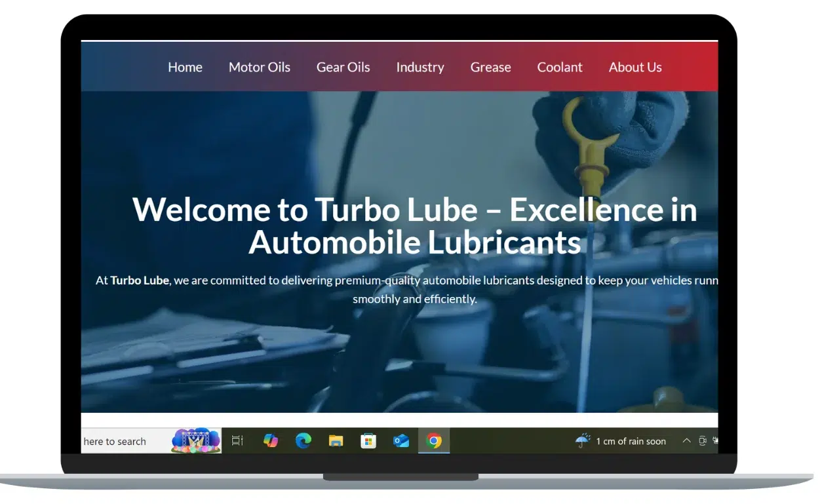Open Outlook mail from taskbar
This screenshot has height=504, width=839.
(x=401, y=440)
